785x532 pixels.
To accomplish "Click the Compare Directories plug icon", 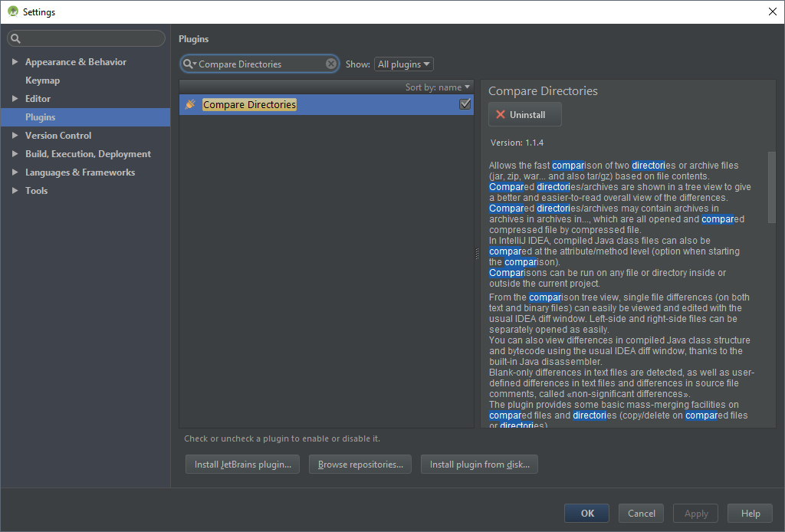I will pyautogui.click(x=190, y=104).
